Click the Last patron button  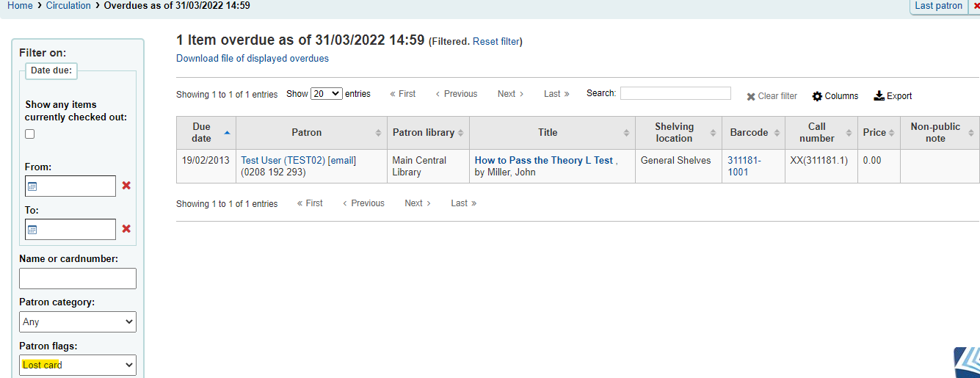click(938, 6)
